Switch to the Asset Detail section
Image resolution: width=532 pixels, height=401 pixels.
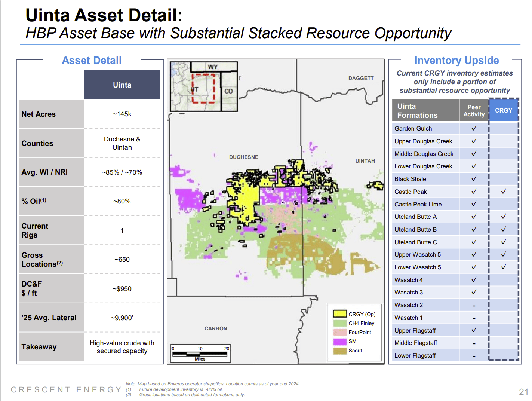click(92, 60)
